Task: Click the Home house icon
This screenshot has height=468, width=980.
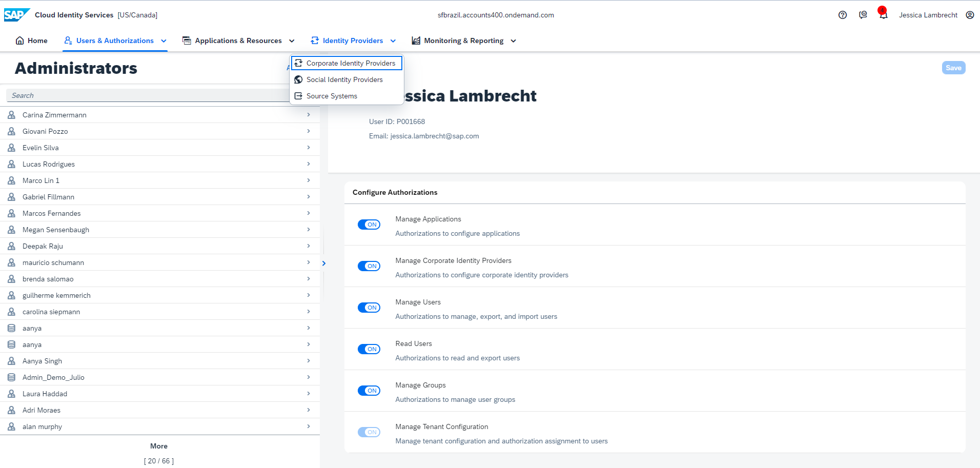Action: coord(19,40)
